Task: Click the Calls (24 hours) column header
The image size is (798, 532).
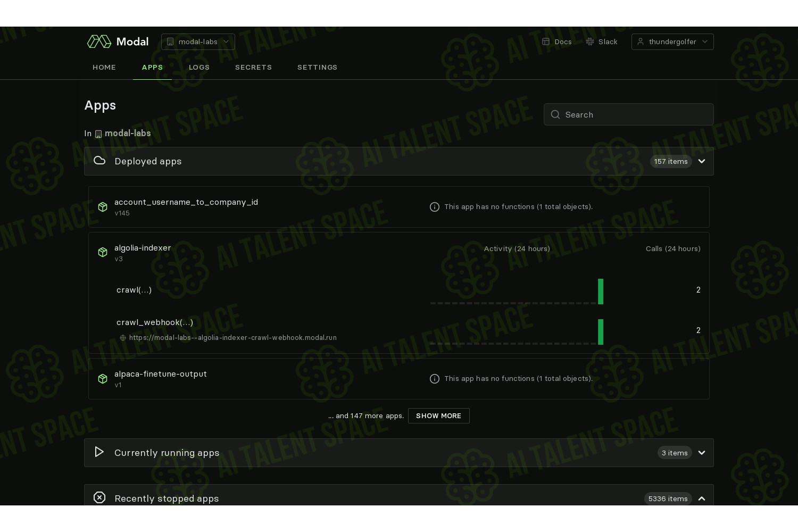Action: 673,248
